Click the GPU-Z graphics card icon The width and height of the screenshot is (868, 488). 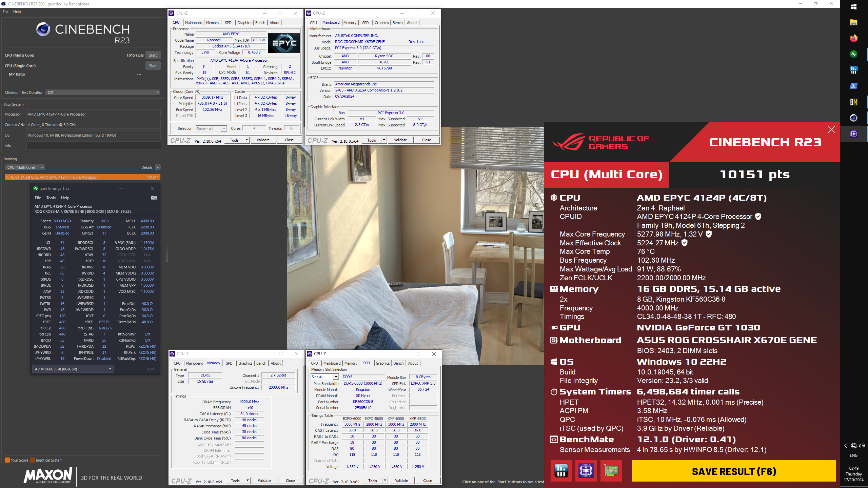(x=611, y=471)
